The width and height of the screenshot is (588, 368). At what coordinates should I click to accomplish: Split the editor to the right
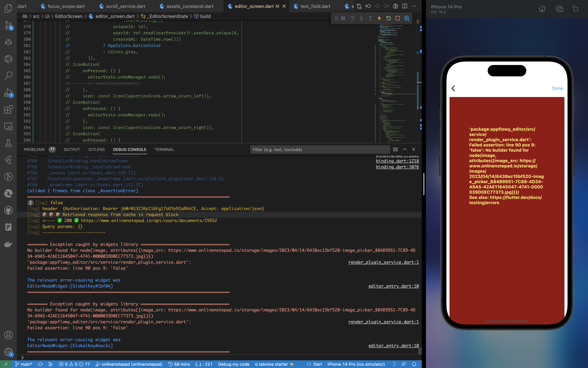click(x=405, y=6)
